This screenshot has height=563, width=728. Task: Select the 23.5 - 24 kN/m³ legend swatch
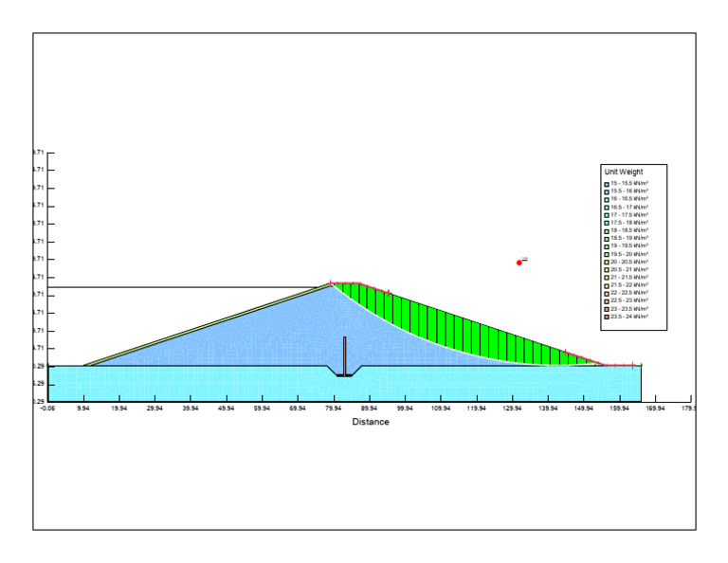point(607,317)
